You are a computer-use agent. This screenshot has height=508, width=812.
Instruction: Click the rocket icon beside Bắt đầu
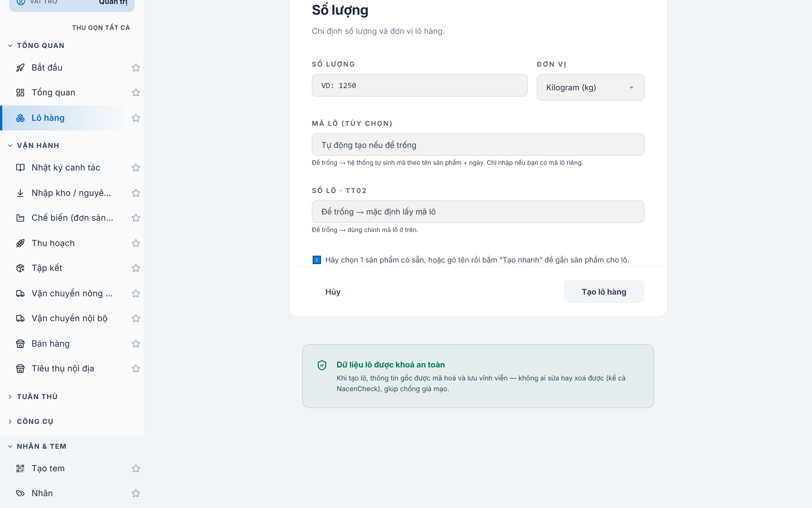tap(21, 67)
